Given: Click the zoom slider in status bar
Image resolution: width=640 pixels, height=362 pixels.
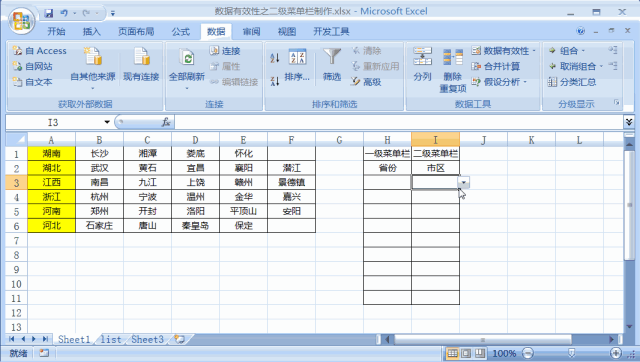Looking at the screenshot, I should click(x=572, y=353).
